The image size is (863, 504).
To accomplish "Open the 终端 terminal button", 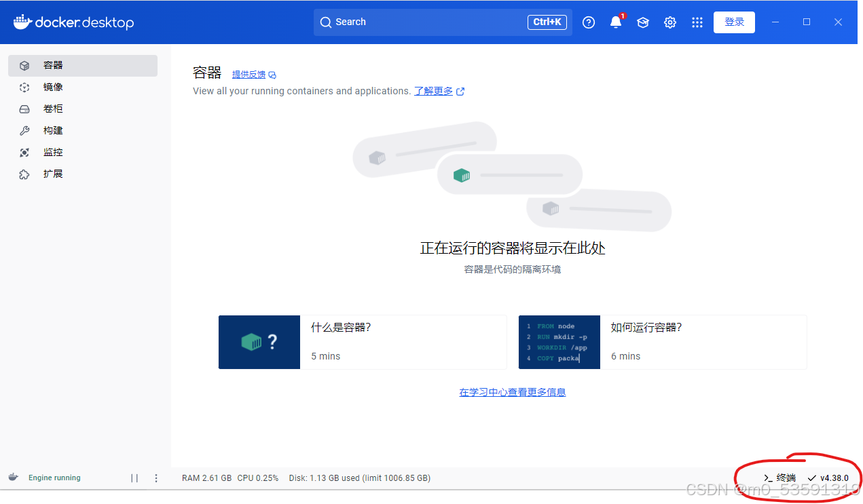I will pyautogui.click(x=779, y=478).
